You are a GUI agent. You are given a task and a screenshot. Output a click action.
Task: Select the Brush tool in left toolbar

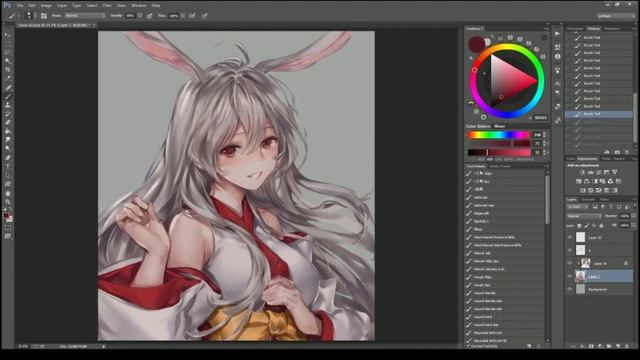(8, 96)
